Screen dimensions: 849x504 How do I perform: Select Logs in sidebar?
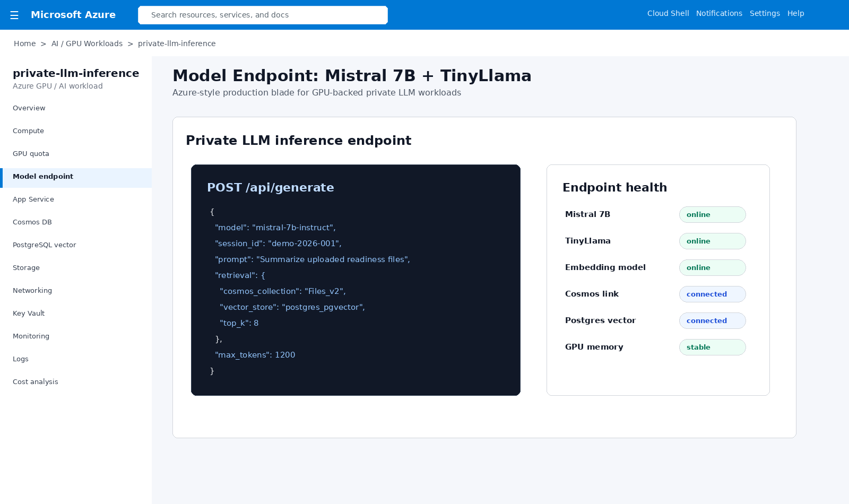pyautogui.click(x=76, y=359)
